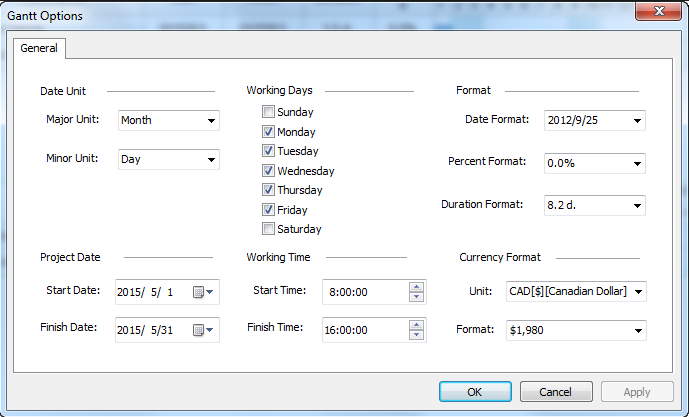Open the Finish Date calendar picker

pyautogui.click(x=203, y=330)
